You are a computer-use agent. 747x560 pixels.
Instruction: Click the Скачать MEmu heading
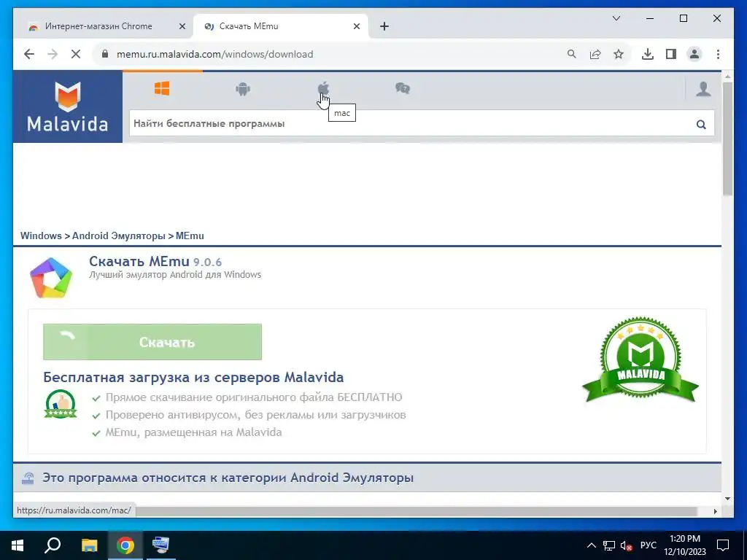coord(139,262)
